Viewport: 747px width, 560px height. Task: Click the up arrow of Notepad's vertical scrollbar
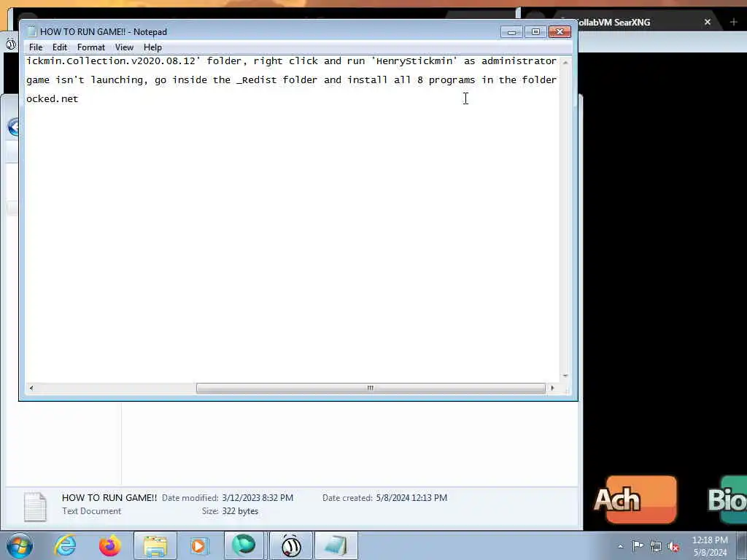(565, 63)
